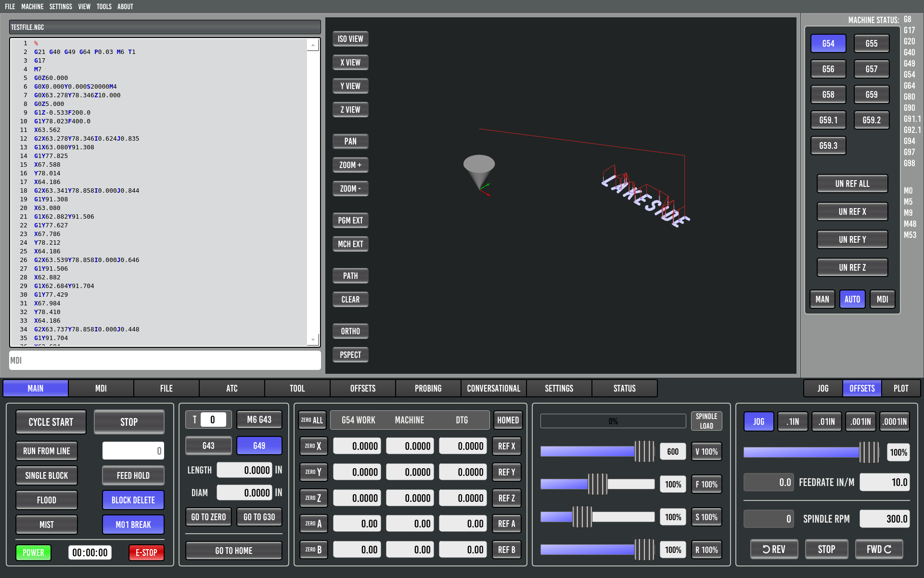Switch plot to Y VIEW
924x578 pixels.
pyautogui.click(x=350, y=86)
